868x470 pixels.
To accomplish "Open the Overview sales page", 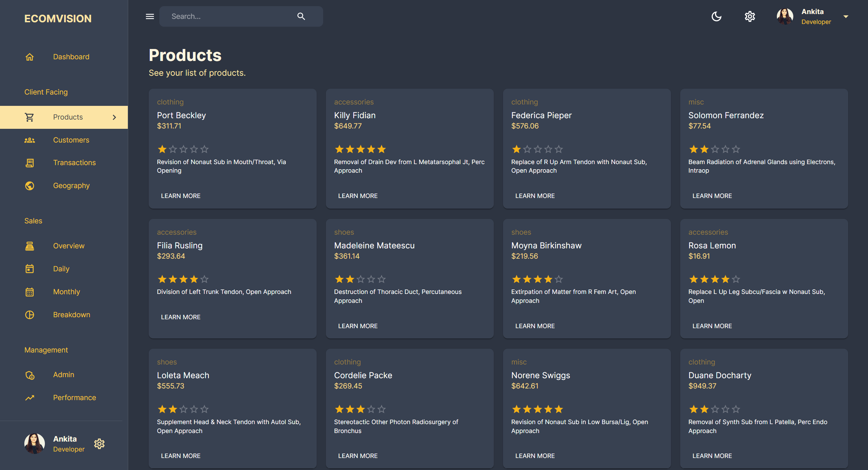I will click(64, 246).
